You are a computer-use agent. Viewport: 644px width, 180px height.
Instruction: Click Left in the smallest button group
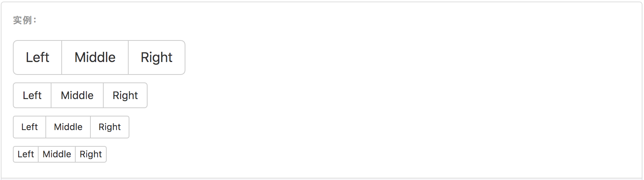pos(26,154)
